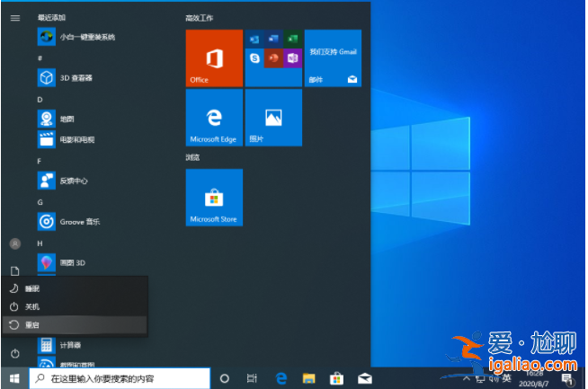
Task: Click the taskbar search box
Action: (120, 378)
